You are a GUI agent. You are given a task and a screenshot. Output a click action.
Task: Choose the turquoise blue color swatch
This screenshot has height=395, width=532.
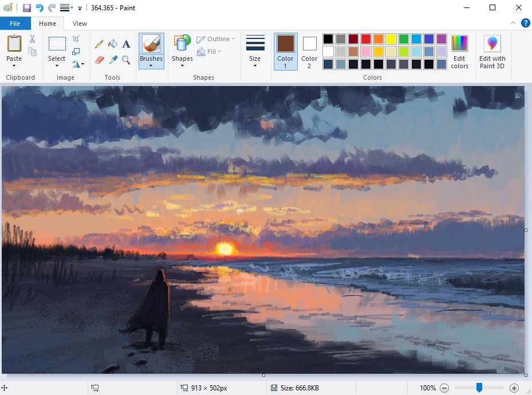[x=416, y=39]
